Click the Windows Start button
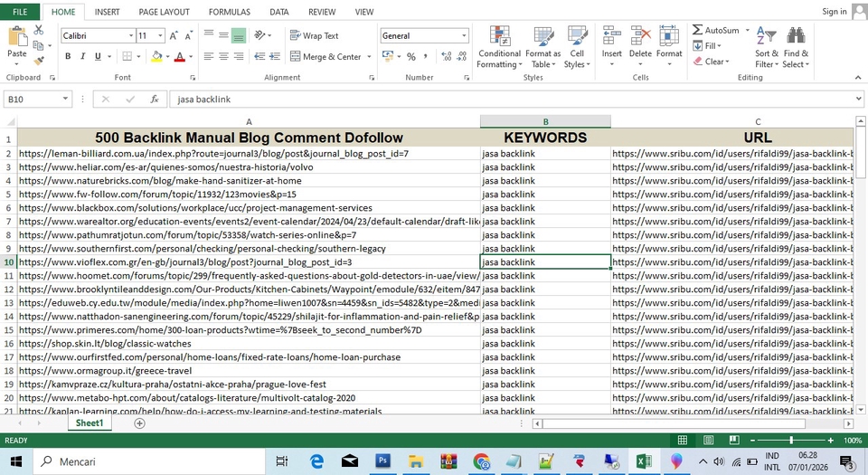Viewport: 868px width, 475px height. pos(16,461)
